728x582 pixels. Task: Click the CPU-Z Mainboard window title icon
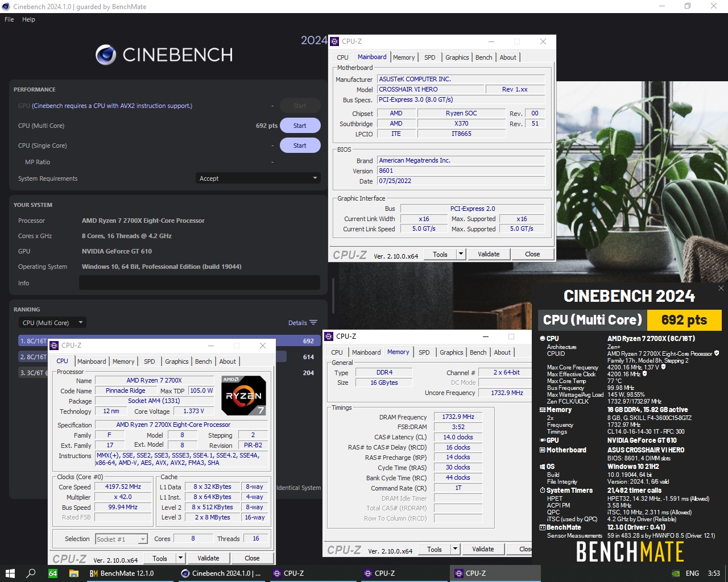point(334,41)
